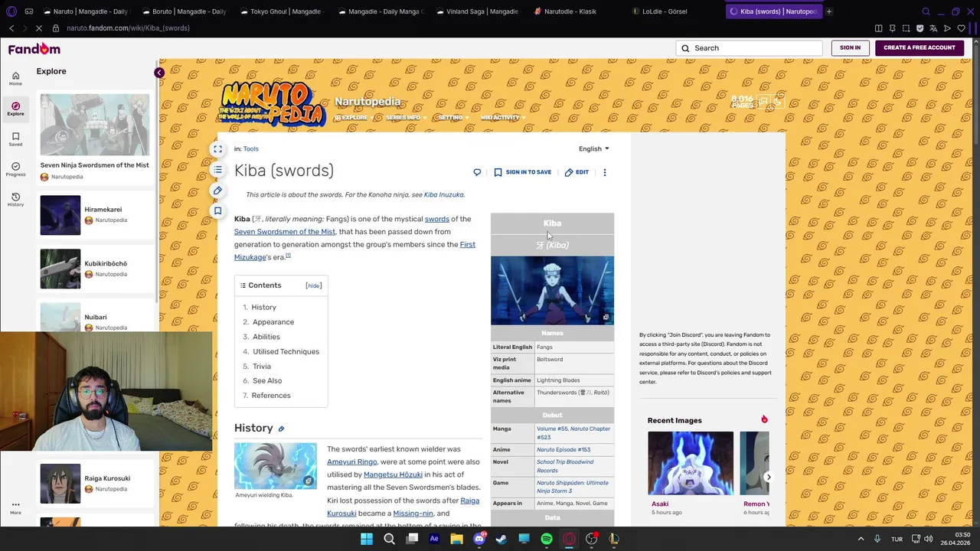Click the SIGN IN button
Image resolution: width=980 pixels, height=551 pixels.
click(850, 48)
